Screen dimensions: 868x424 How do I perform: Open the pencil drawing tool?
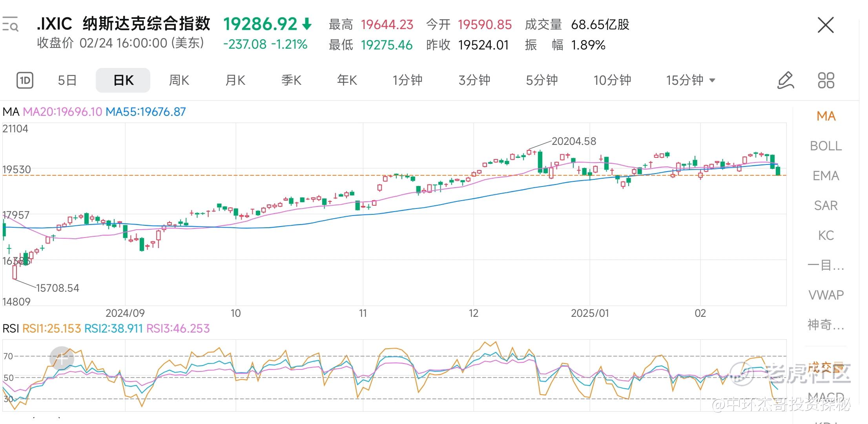coord(786,80)
